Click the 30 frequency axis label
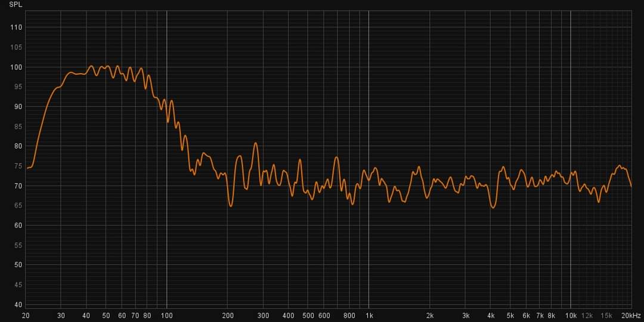Viewport: 644px width, 322px height. pos(61,315)
